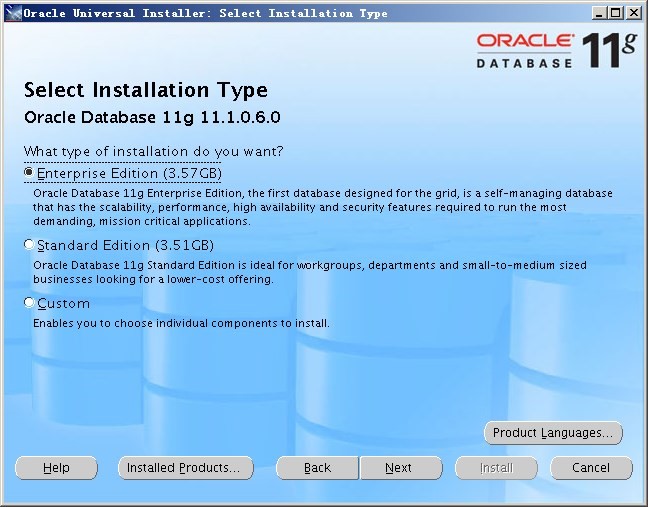Click the Enterprise Edition description paragraph
The height and width of the screenshot is (507, 648).
322,207
